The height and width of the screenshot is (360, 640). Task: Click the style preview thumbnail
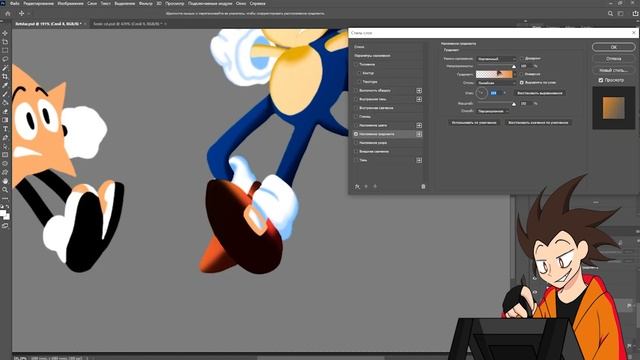(x=613, y=108)
